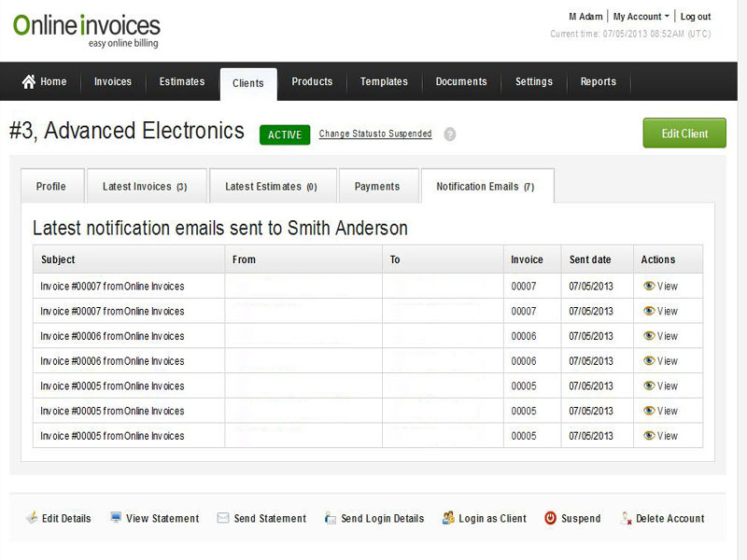Switch to the Latest Invoices tab

pos(145,187)
